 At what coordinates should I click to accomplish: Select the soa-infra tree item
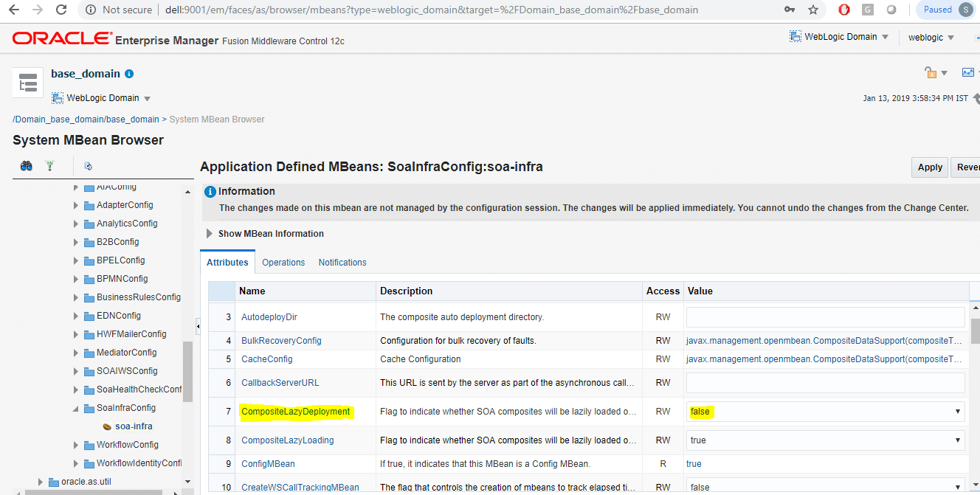tap(134, 426)
